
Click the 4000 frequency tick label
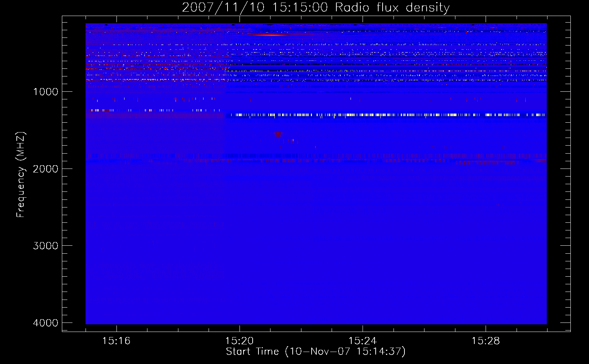(46, 323)
